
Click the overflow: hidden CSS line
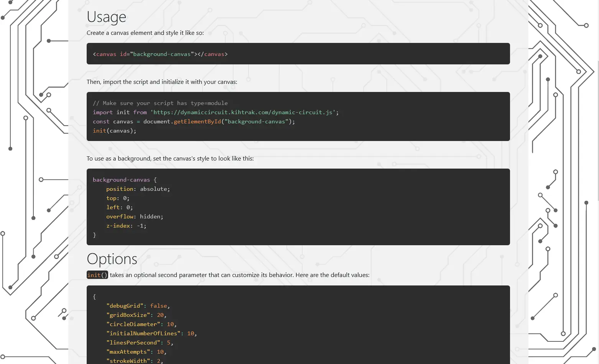point(135,216)
